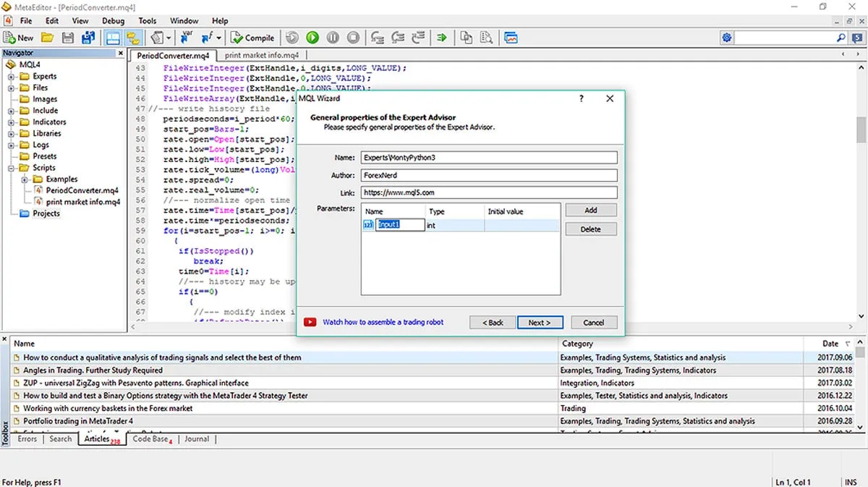Viewport: 868px width, 487px height.
Task: Switch to the 'print market info.mq4' editor tab
Action: click(261, 55)
